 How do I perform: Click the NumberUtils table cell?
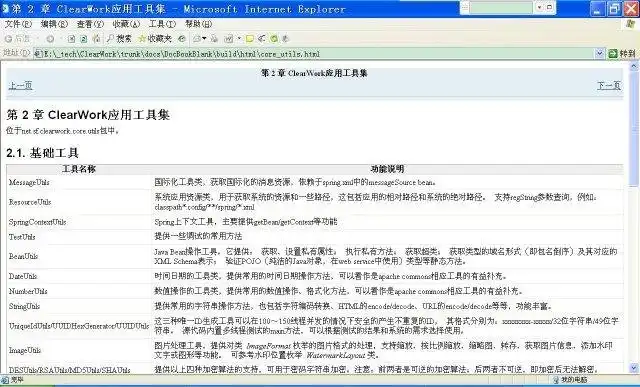79,291
